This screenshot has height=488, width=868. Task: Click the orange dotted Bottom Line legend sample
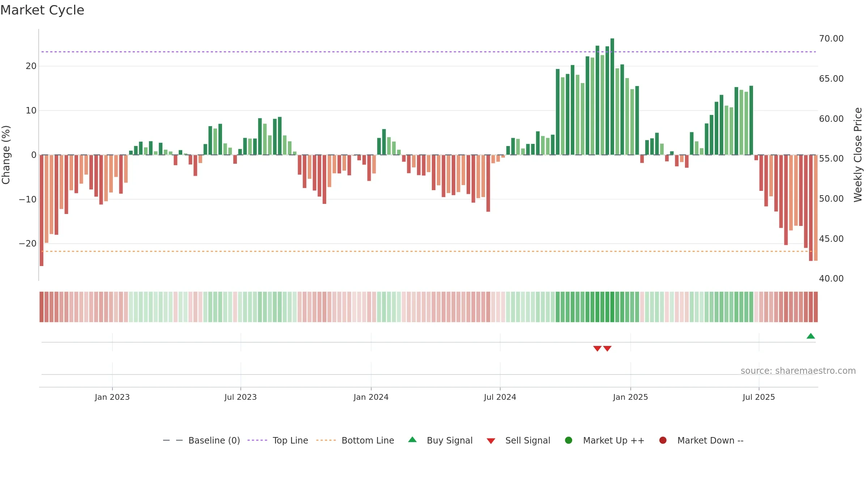(326, 440)
